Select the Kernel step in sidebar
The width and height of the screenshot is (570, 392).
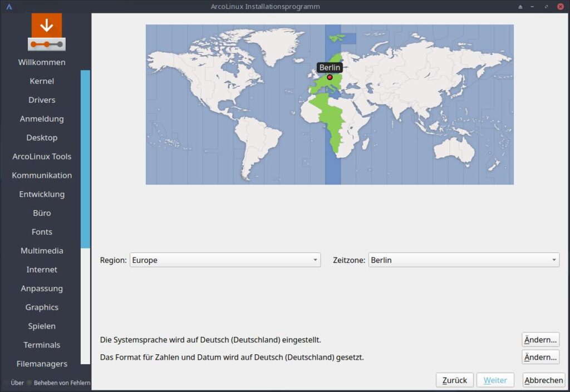(42, 81)
